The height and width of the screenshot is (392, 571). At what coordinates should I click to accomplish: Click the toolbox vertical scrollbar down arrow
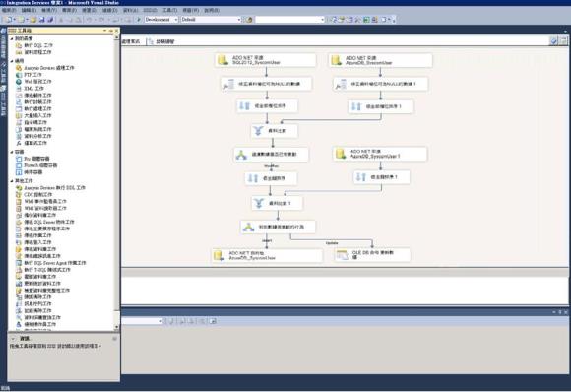click(117, 327)
